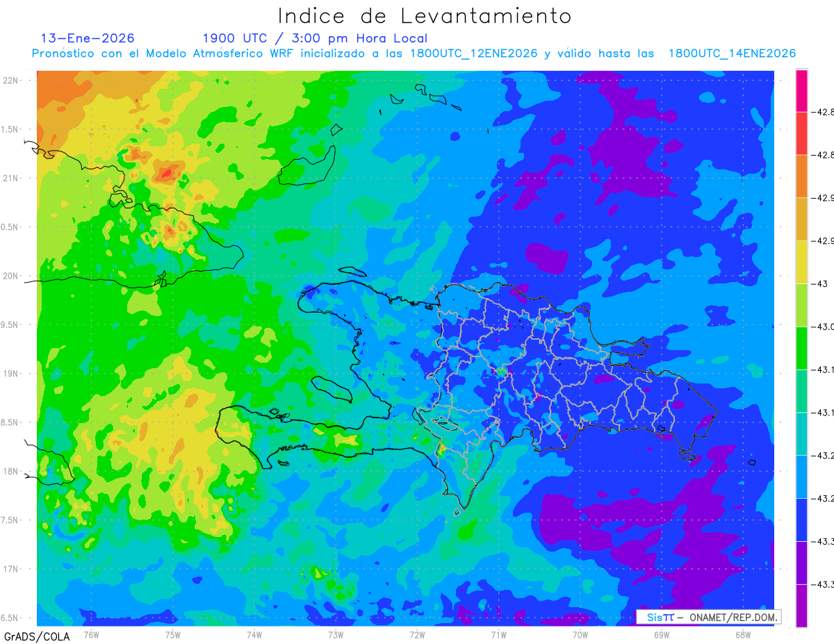The width and height of the screenshot is (834, 644).
Task: Click the '22N' latitude label
Action: (11, 80)
